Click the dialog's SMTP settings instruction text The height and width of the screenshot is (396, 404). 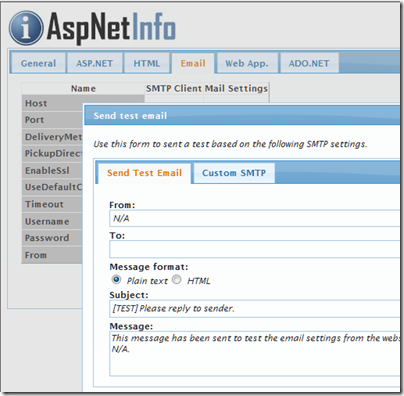(230, 144)
